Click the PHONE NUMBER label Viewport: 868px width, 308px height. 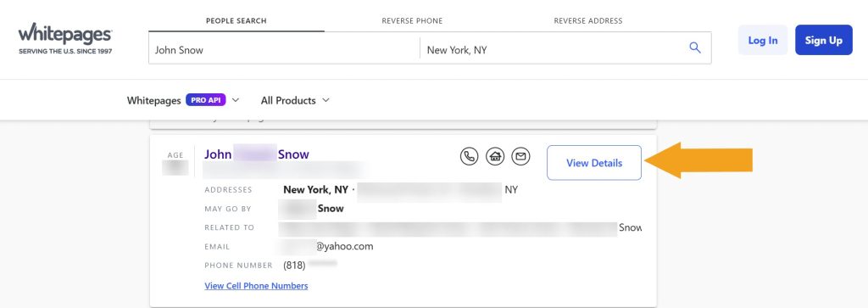238,266
